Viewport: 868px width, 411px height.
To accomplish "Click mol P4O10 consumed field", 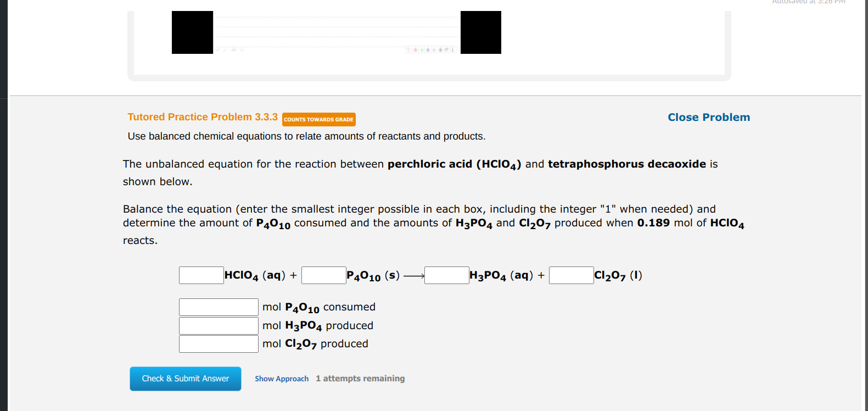I will click(x=219, y=307).
